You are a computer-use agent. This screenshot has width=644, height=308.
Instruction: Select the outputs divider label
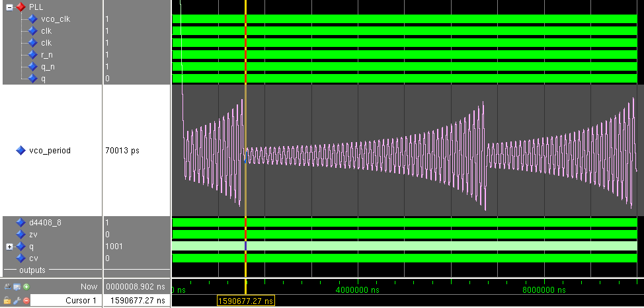[x=32, y=270]
